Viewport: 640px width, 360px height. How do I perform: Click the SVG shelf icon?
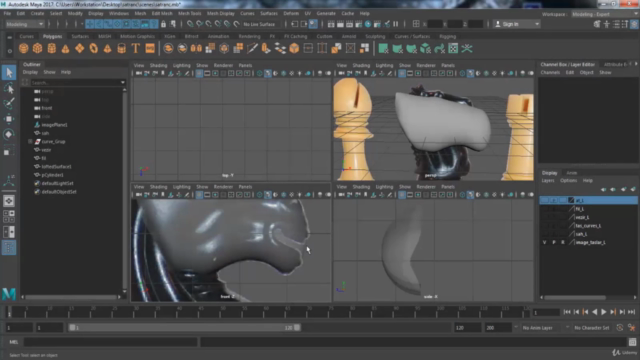[150, 49]
